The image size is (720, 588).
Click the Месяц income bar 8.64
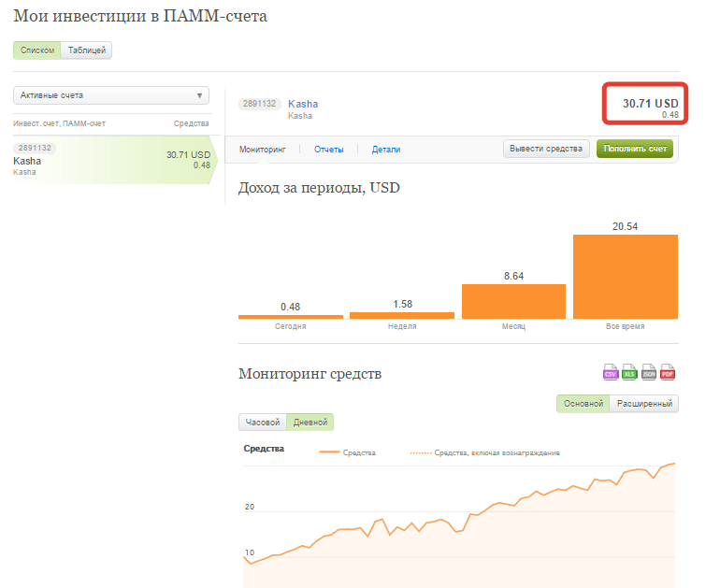(514, 302)
